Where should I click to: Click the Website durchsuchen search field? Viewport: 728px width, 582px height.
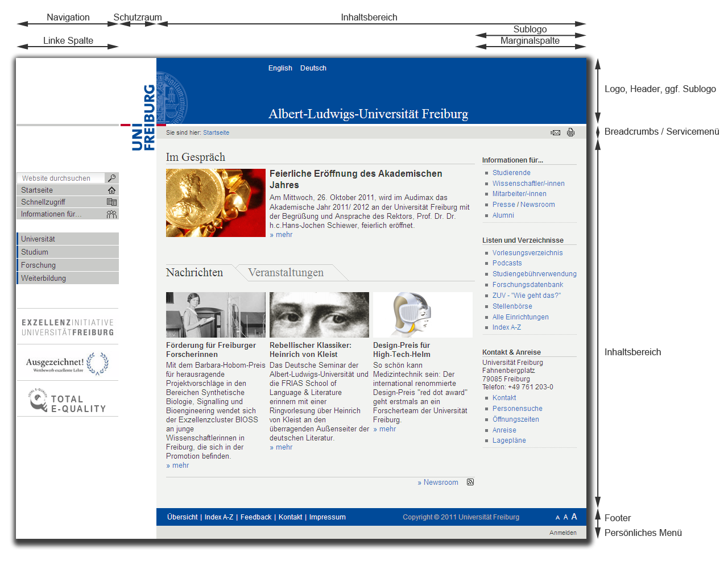click(61, 178)
